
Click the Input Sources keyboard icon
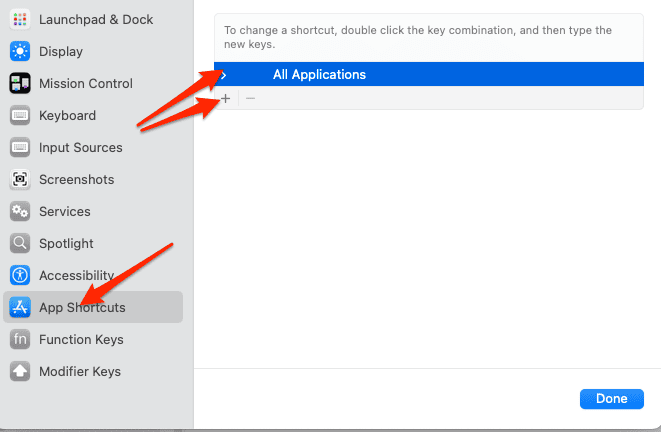(x=20, y=147)
